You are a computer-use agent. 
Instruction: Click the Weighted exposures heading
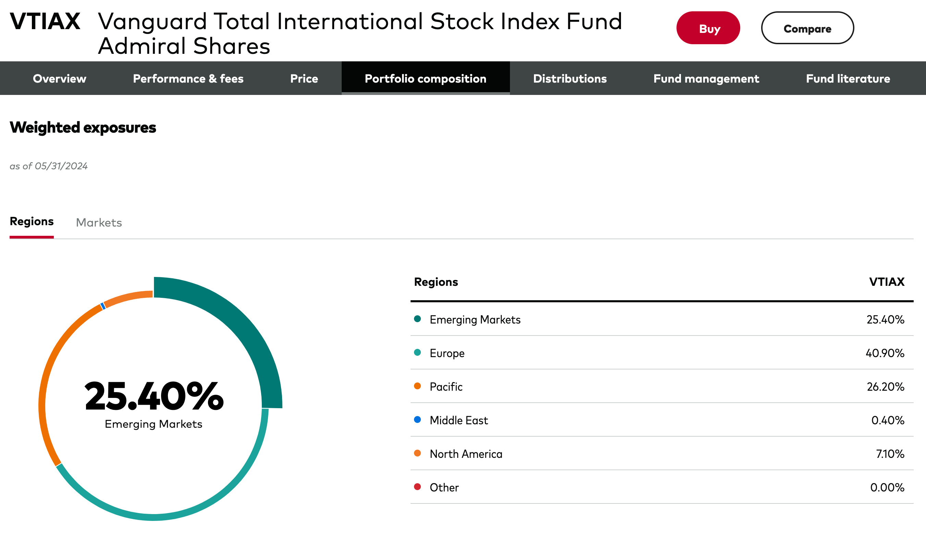point(83,127)
